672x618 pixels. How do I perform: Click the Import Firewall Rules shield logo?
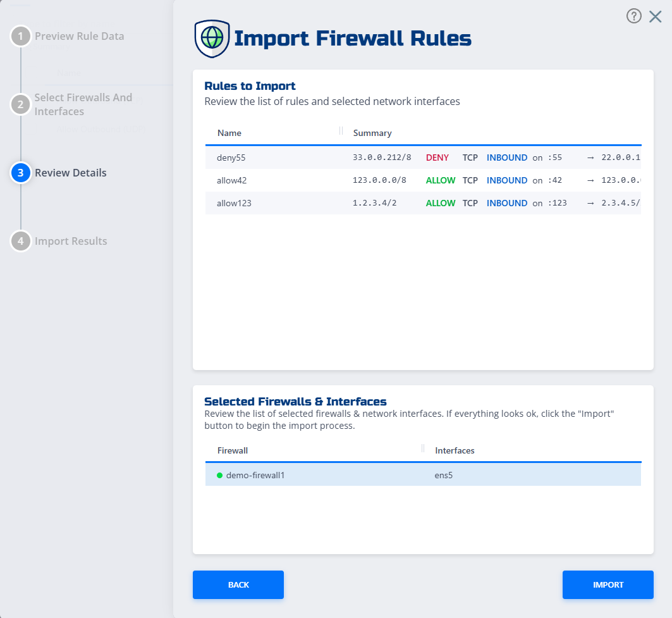point(212,39)
